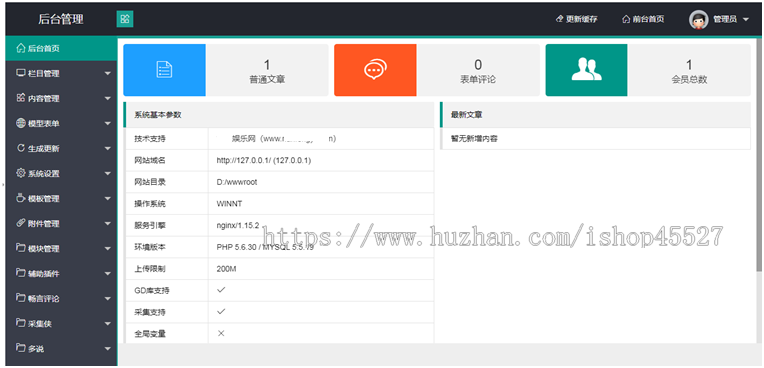Screen dimensions: 764x368
Task: Click the 内容管理 grid icon
Action: pos(20,98)
